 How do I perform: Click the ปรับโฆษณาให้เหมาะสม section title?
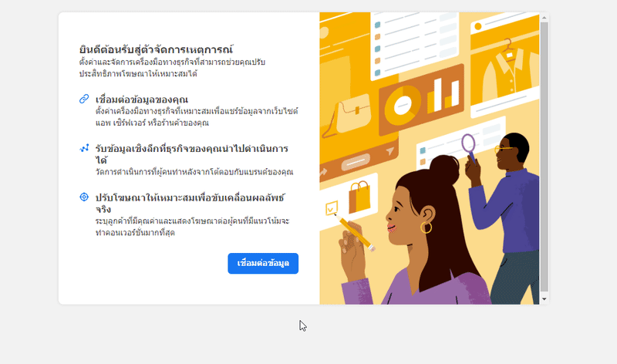[x=190, y=203]
